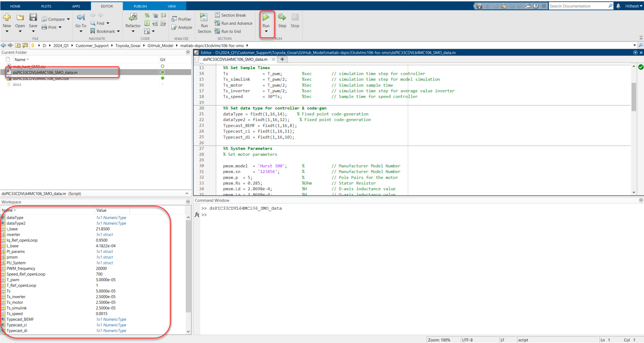644x343 pixels.
Task: Click the Uncomment icon in CODE section
Action: [155, 15]
